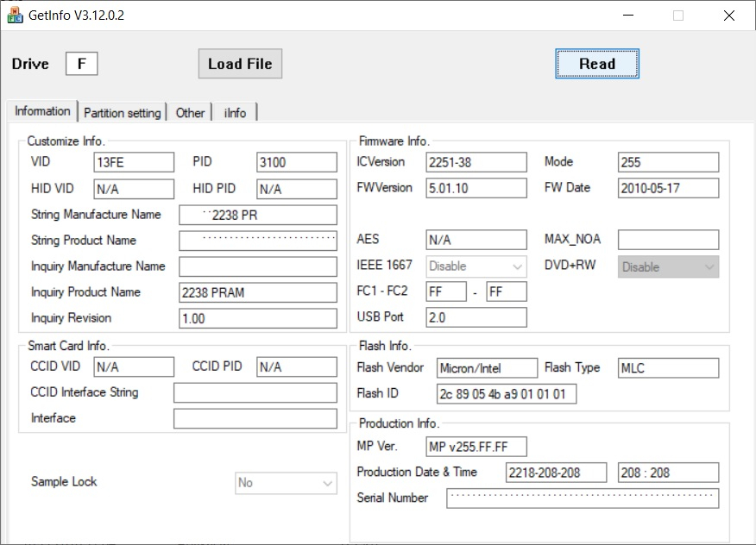The image size is (756, 545).
Task: Click the Flash ID field
Action: [x=507, y=394]
